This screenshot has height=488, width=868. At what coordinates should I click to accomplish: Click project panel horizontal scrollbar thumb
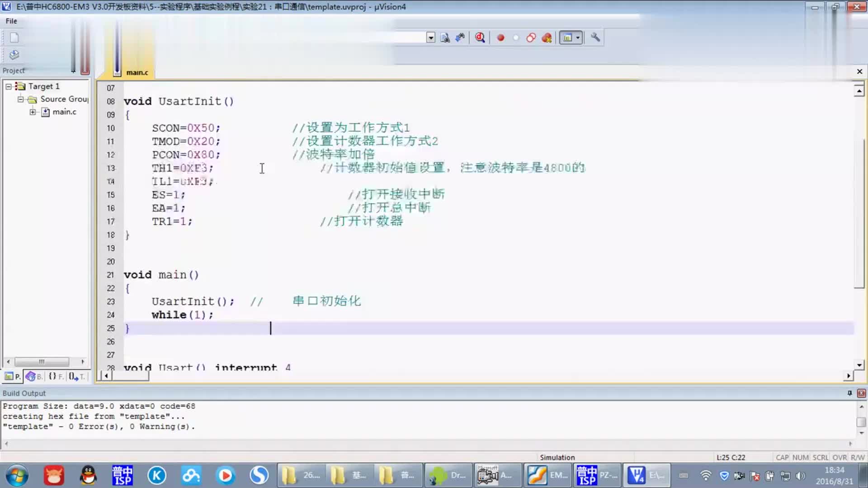[42, 361]
